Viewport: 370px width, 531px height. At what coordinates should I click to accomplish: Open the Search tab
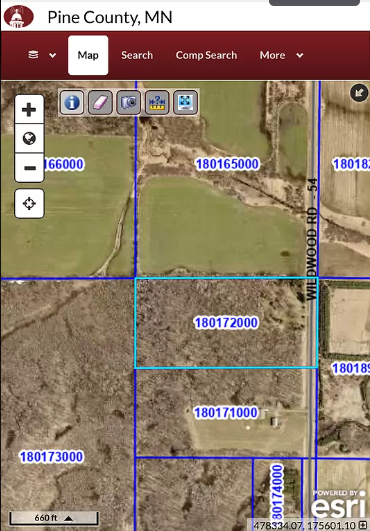coord(137,55)
